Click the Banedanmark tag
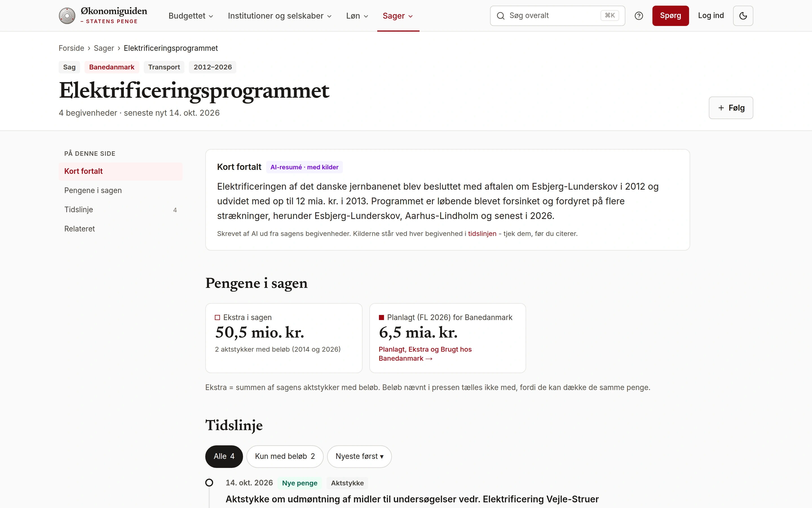Screen dimensions: 812x508 112,67
